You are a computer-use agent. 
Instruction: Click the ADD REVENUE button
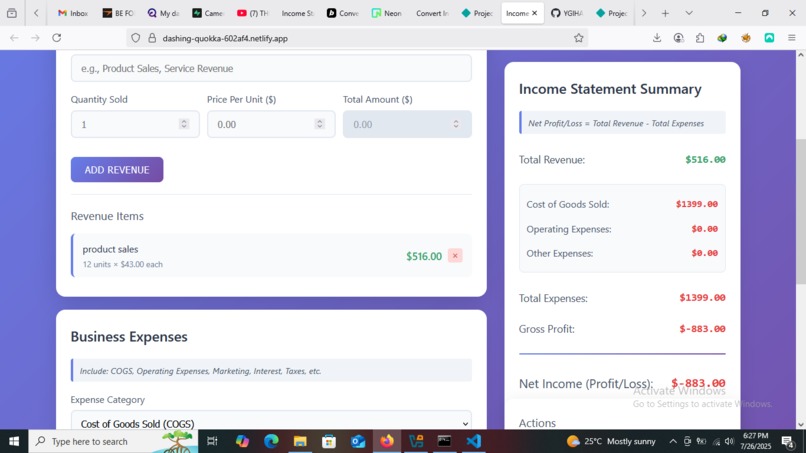pyautogui.click(x=117, y=170)
